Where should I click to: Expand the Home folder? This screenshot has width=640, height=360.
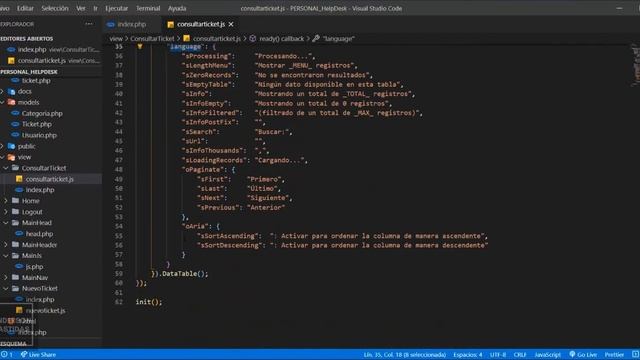[31, 201]
